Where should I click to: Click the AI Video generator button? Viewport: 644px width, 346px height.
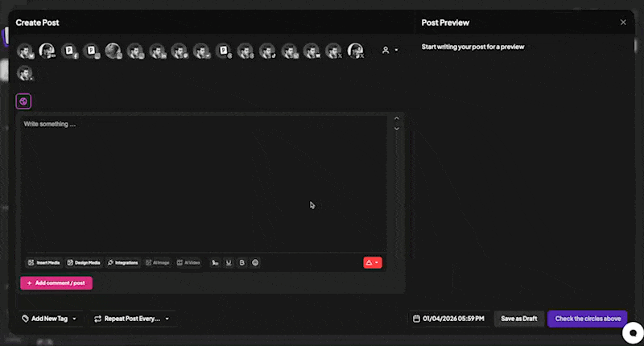tap(189, 262)
